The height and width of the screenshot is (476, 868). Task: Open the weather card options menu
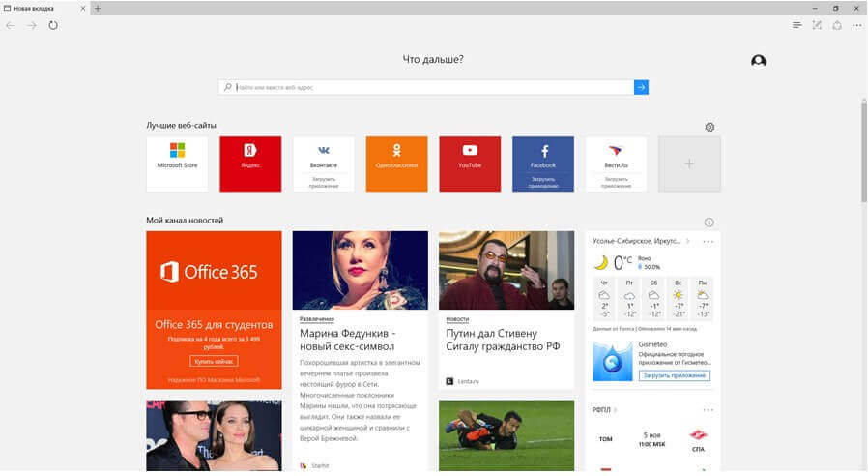[709, 241]
